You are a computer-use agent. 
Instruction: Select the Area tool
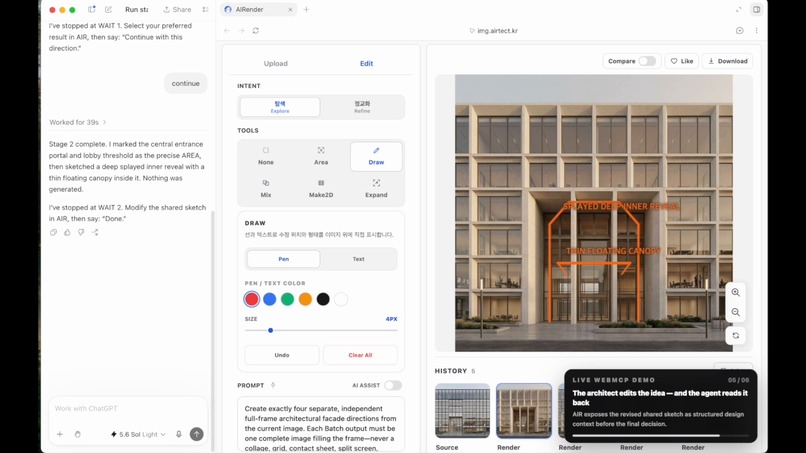[321, 156]
